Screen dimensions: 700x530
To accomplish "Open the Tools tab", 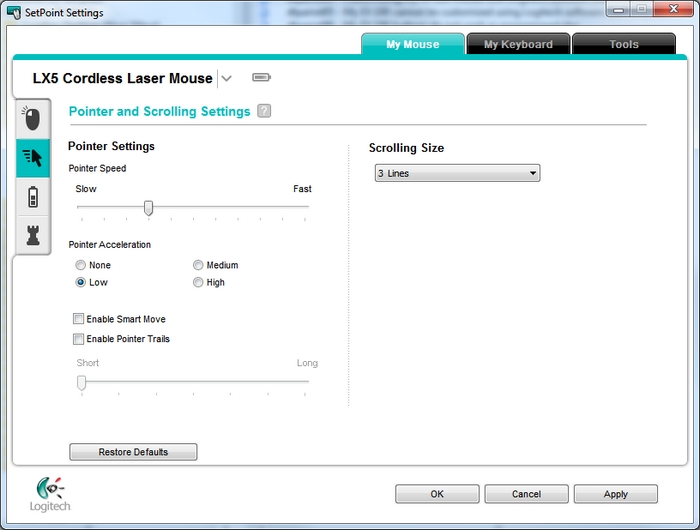I will coord(624,44).
